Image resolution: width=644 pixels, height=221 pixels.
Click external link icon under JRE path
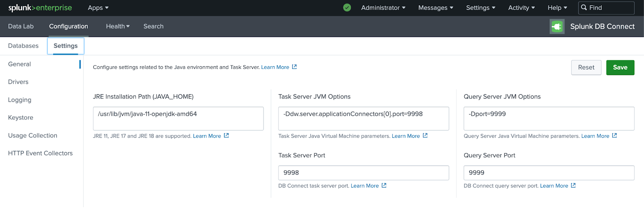click(x=226, y=136)
